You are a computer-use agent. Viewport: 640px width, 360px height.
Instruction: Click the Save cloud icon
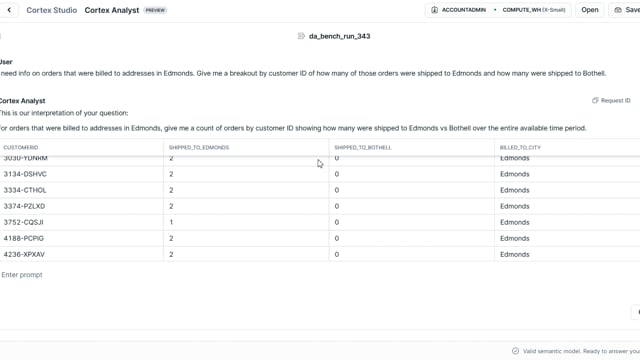(618, 10)
